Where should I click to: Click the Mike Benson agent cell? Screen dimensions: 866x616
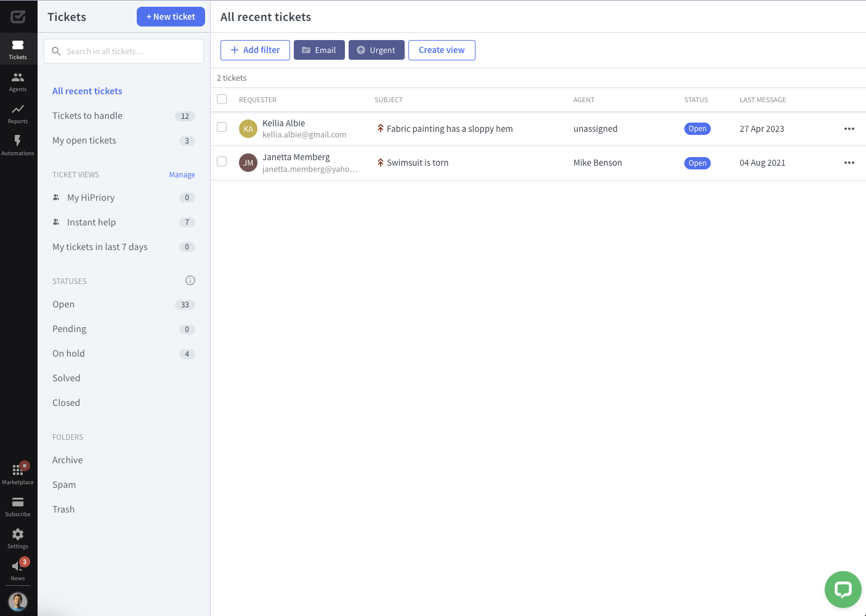[597, 163]
